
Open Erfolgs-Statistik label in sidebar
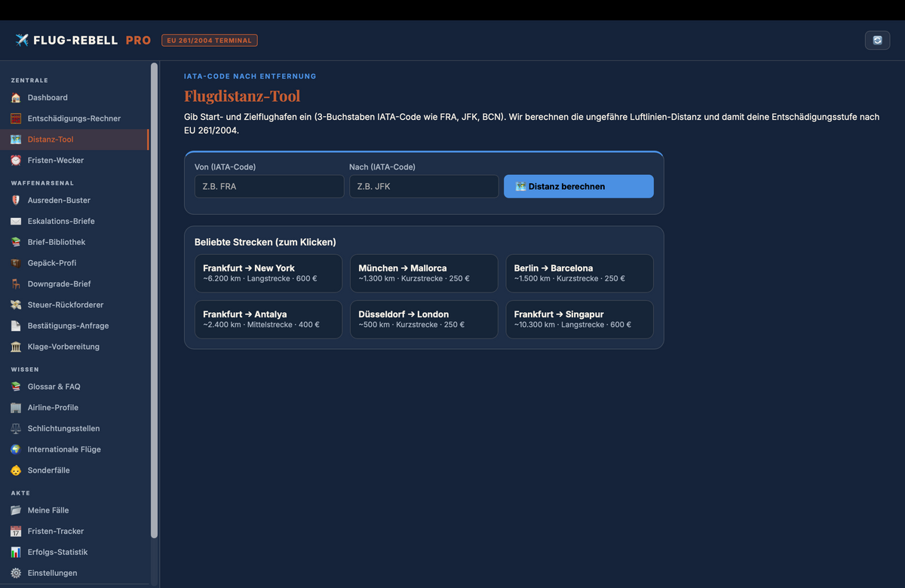(58, 552)
